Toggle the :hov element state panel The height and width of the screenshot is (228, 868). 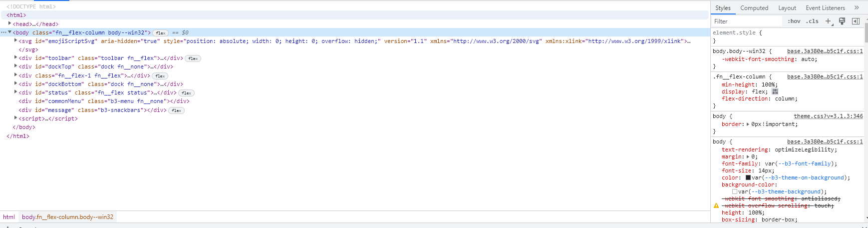pos(794,21)
